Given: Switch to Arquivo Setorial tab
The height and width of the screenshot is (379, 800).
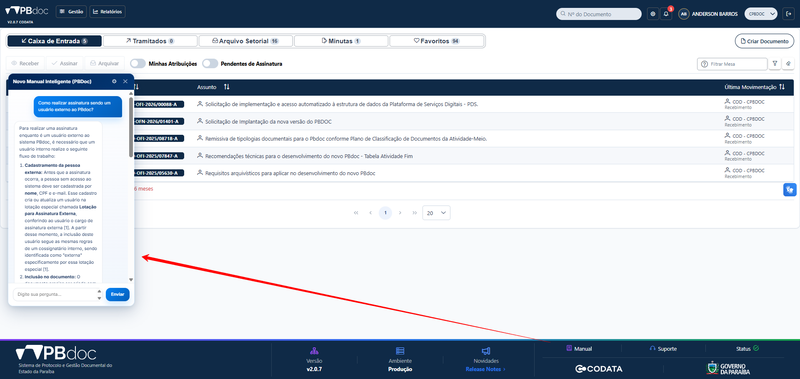Looking at the screenshot, I should point(245,41).
